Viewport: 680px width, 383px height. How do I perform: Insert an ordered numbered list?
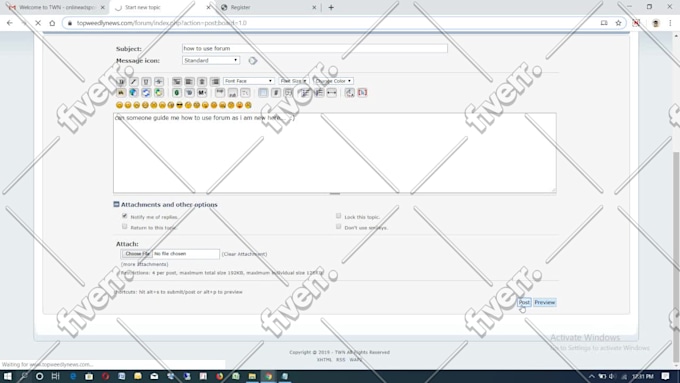click(319, 93)
